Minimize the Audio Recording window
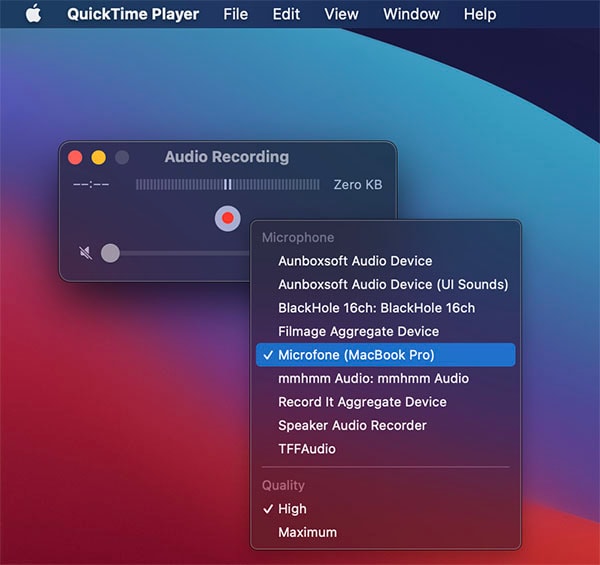Screen dimensions: 600x565 point(99,157)
